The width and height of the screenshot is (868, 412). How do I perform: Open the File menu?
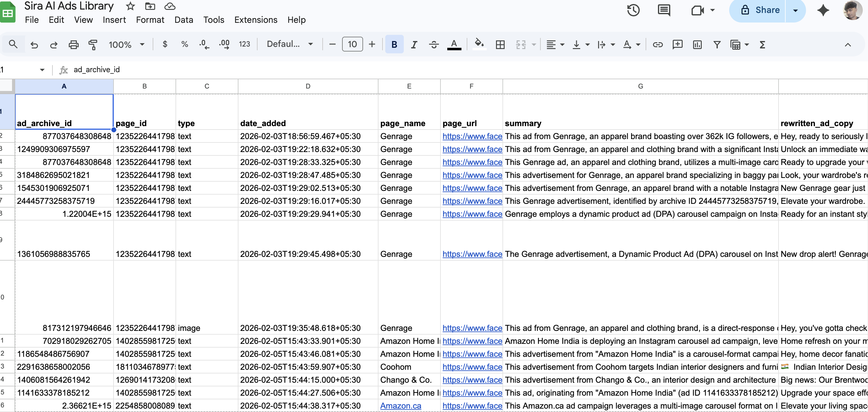(32, 20)
